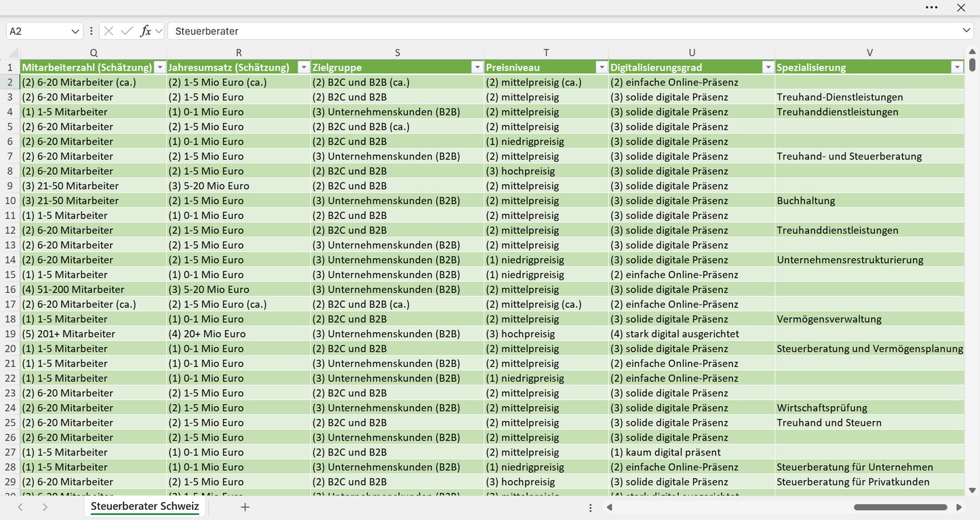Open the filter dropdown for the Zielgruppe column

pyautogui.click(x=477, y=67)
